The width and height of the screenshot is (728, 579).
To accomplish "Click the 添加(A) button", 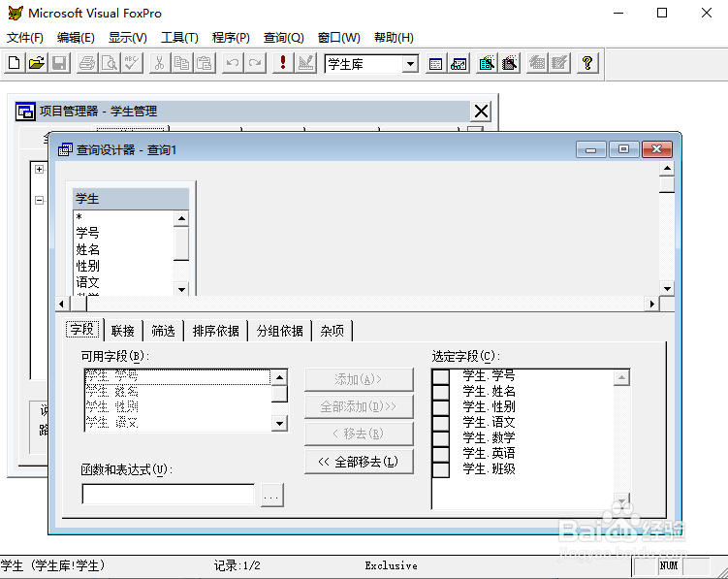I will [x=359, y=379].
